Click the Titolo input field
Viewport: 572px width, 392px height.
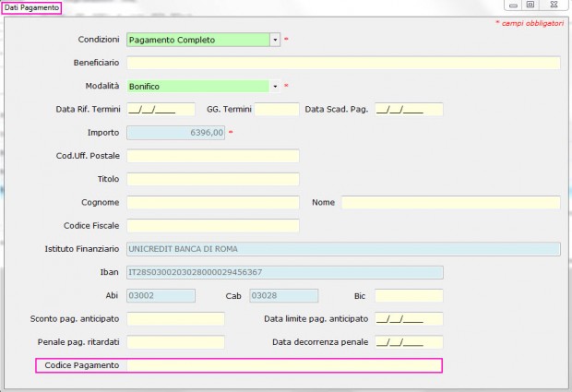point(213,179)
